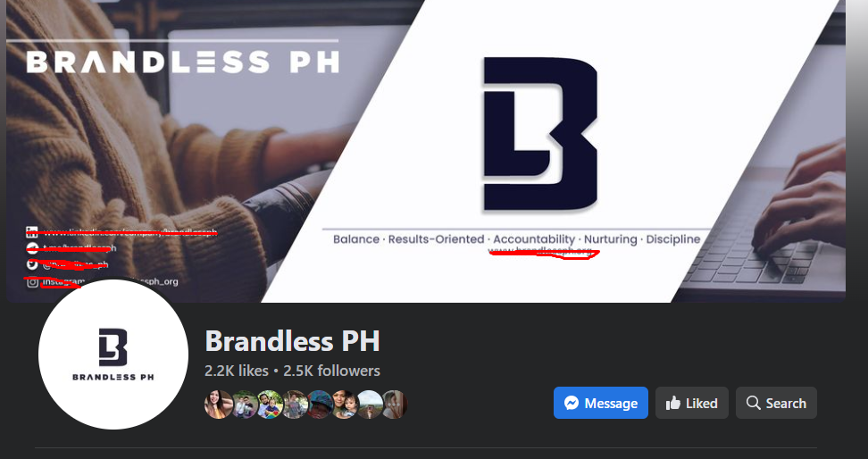Click the thumbs-up icon on the Liked button

pos(673,403)
